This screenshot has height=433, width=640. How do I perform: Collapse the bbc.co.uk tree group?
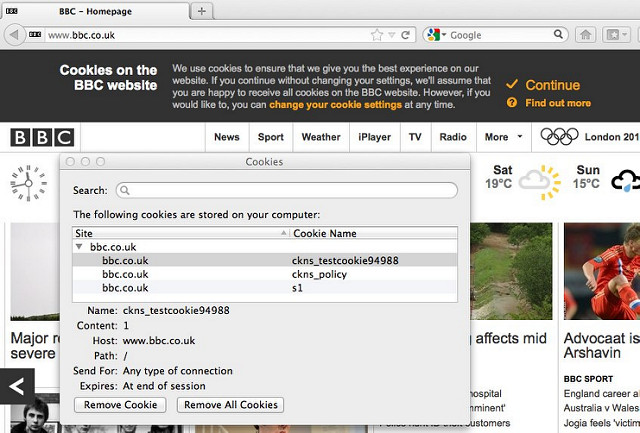79,247
